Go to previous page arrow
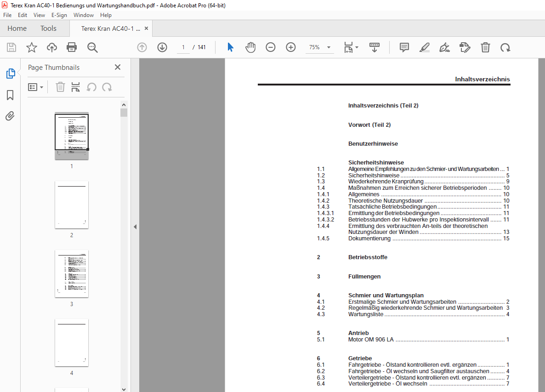Image resolution: width=545 pixels, height=392 pixels. click(142, 47)
